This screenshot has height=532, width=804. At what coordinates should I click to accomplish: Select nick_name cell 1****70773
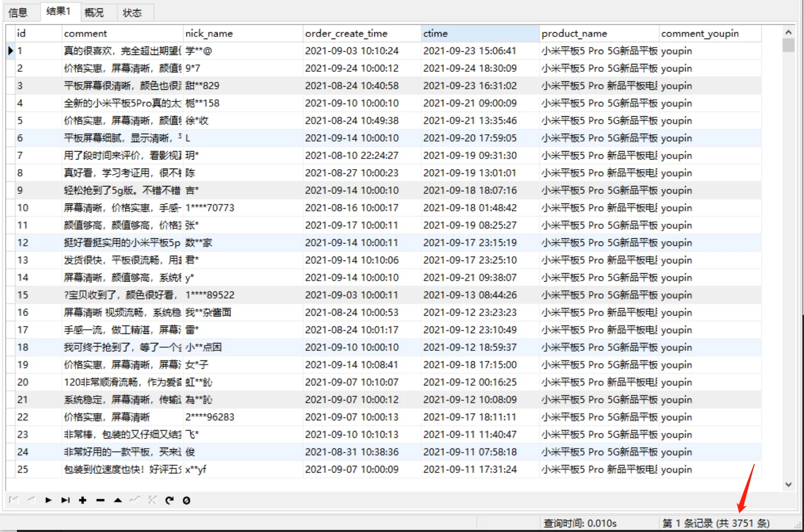(243, 208)
